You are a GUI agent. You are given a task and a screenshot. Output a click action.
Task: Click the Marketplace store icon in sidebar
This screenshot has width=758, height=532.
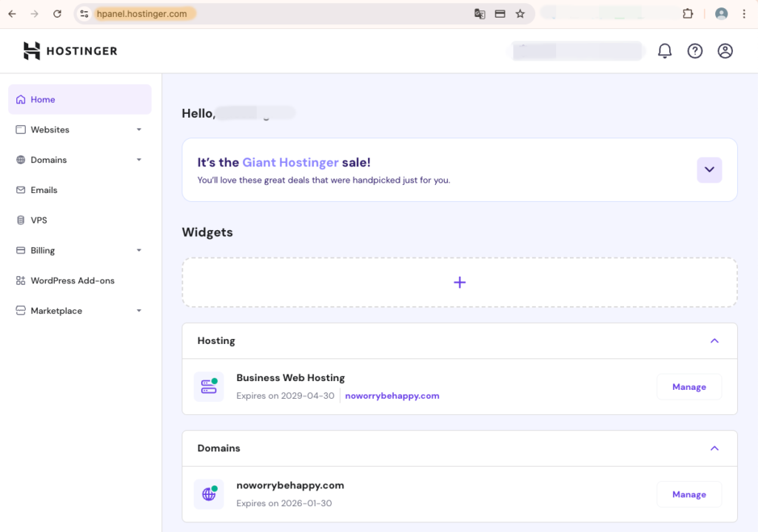coord(20,311)
